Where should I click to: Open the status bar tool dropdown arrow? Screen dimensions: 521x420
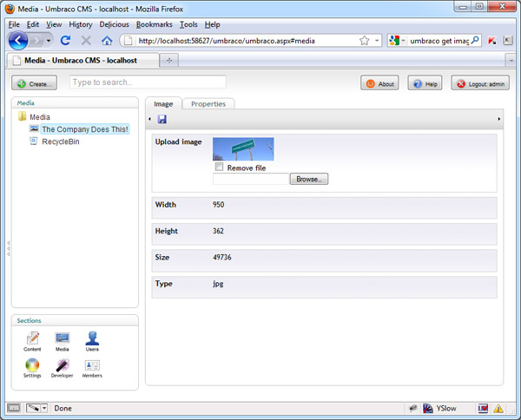pos(44,408)
